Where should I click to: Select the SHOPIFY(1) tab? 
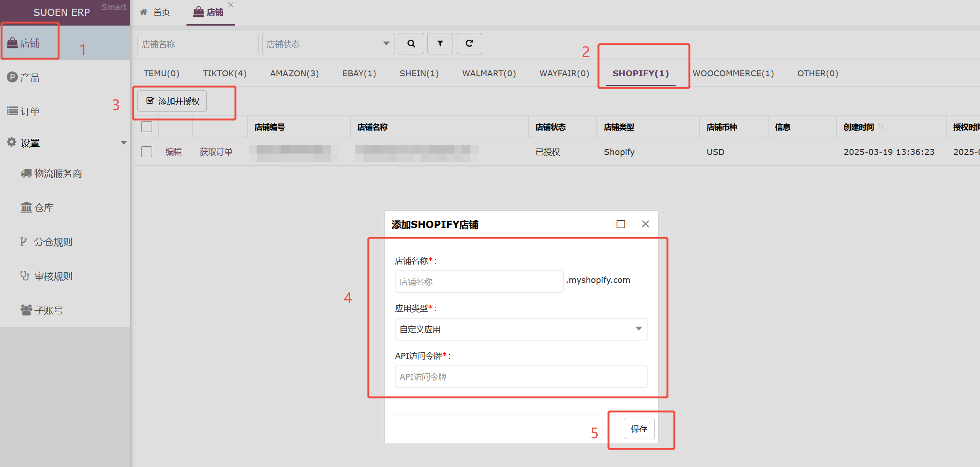click(x=641, y=74)
